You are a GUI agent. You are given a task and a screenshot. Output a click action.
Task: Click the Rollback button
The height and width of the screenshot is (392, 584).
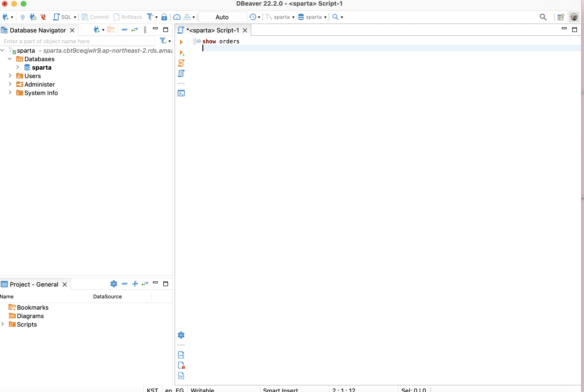(128, 17)
